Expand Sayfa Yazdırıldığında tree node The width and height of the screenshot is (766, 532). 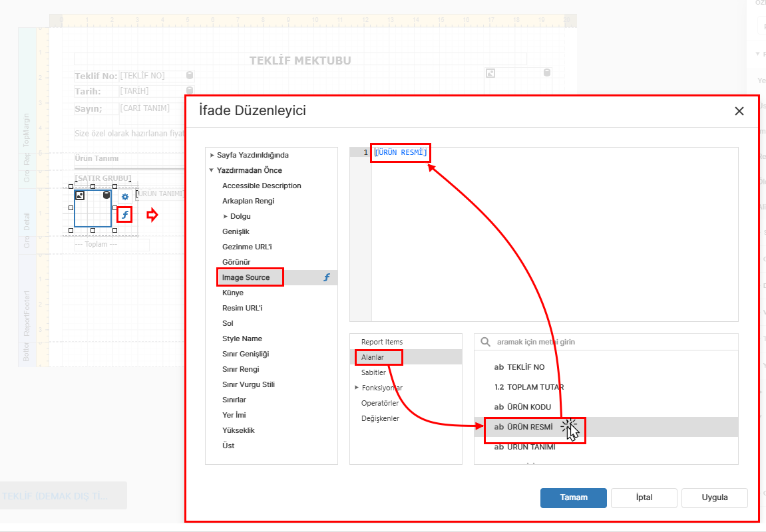tap(212, 155)
